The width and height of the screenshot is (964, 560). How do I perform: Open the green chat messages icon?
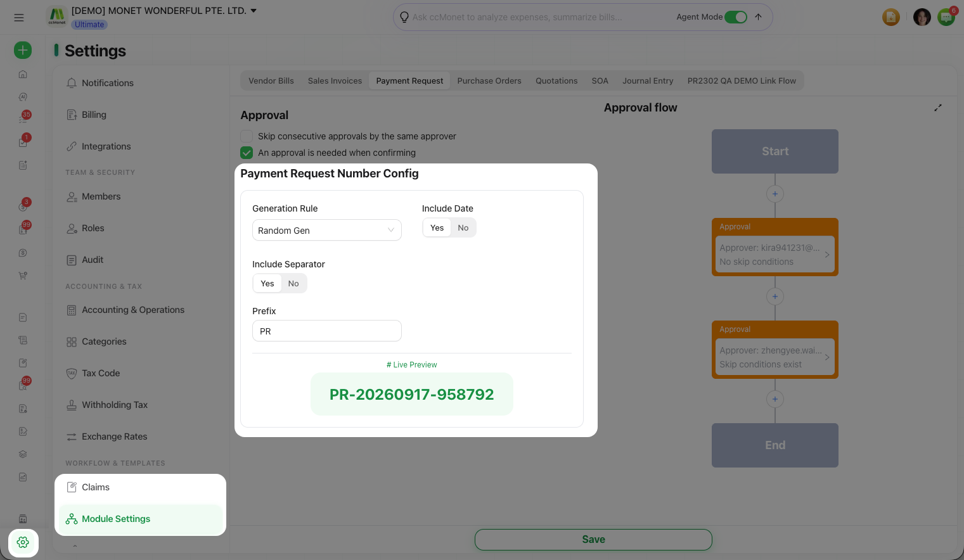946,17
